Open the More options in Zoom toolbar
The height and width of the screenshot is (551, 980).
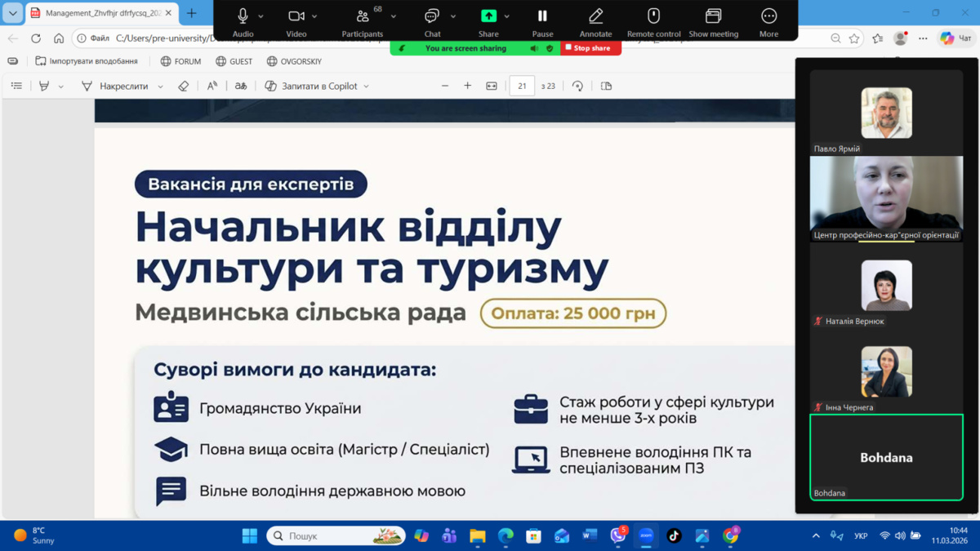click(x=768, y=17)
